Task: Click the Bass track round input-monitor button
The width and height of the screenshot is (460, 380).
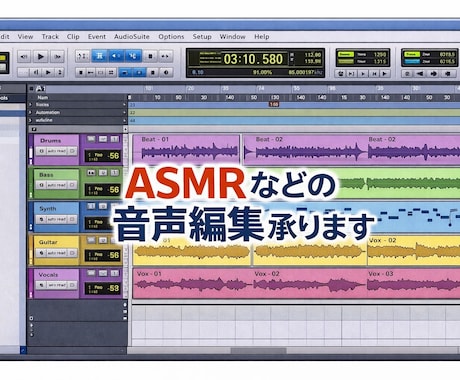Action: coord(41,185)
